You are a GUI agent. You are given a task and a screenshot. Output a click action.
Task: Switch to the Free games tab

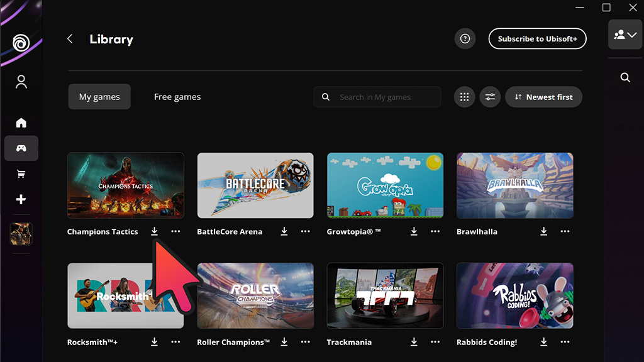pos(177,97)
